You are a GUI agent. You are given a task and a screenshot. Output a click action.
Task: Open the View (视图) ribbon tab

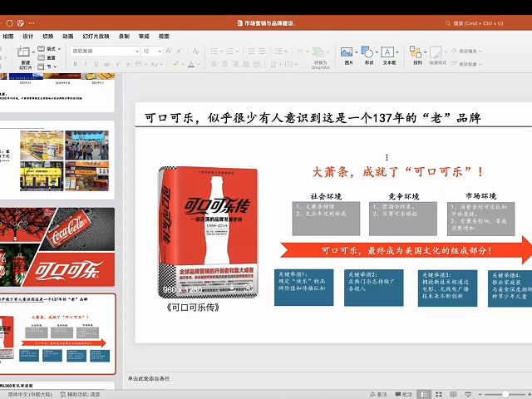(x=164, y=37)
